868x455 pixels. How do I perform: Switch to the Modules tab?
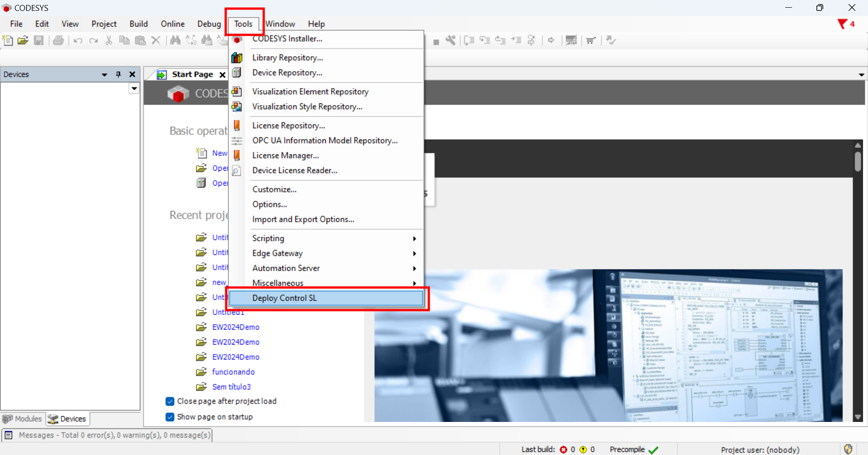[x=23, y=419]
